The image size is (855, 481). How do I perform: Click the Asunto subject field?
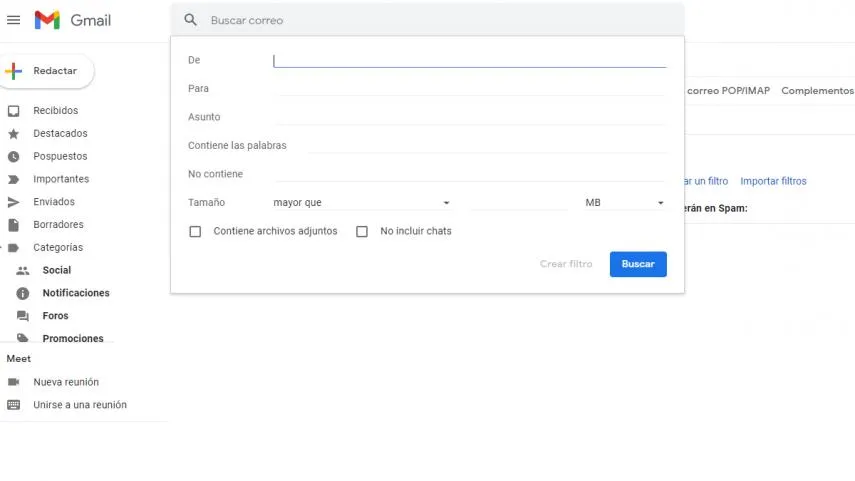click(x=469, y=117)
